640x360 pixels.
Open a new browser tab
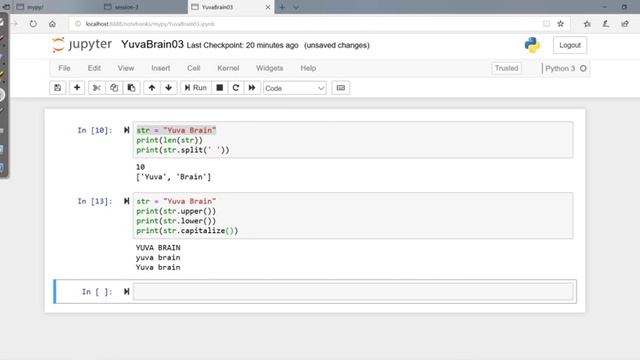pyautogui.click(x=282, y=7)
